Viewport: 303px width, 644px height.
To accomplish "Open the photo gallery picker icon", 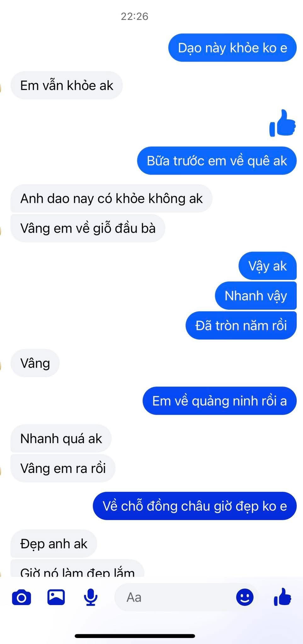I will [x=56, y=597].
